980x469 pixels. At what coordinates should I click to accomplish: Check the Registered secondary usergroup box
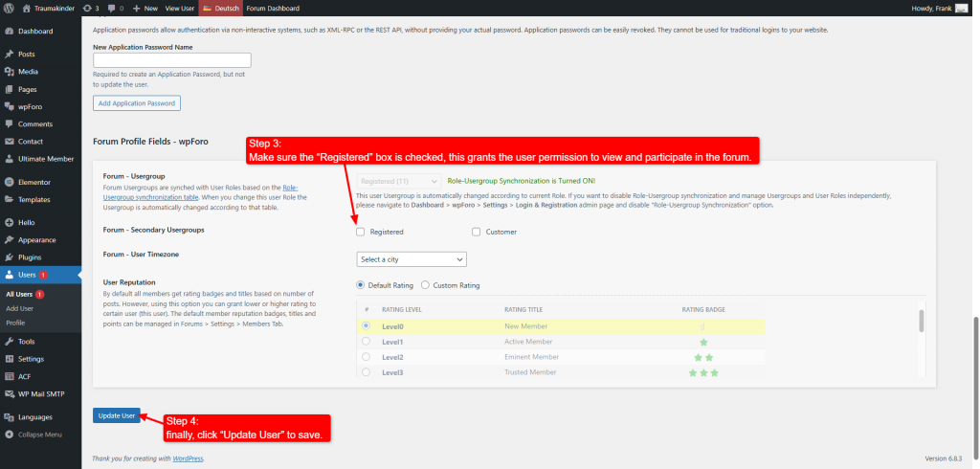click(x=361, y=232)
